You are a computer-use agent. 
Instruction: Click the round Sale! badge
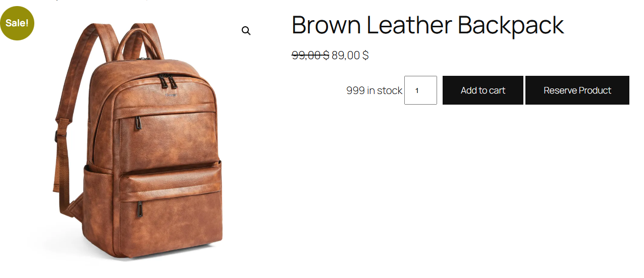pos(17,23)
